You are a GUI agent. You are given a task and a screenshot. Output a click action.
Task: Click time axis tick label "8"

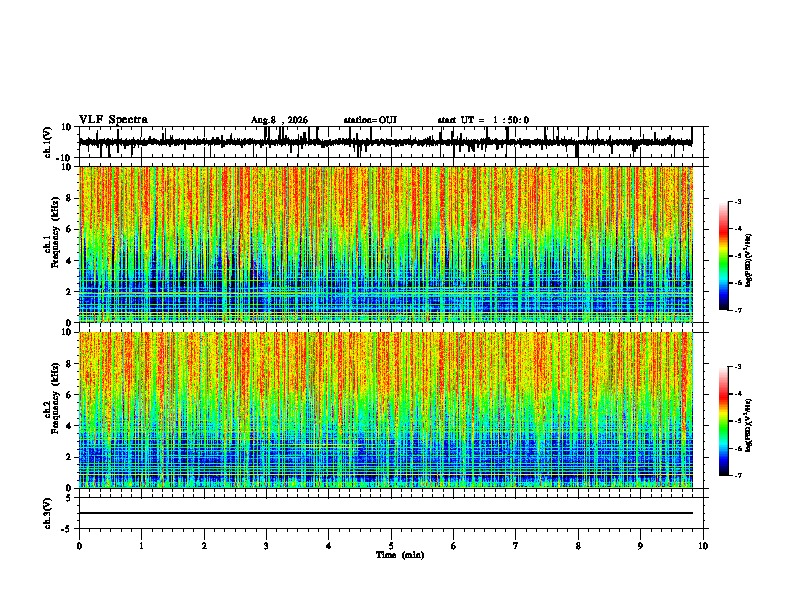578,546
